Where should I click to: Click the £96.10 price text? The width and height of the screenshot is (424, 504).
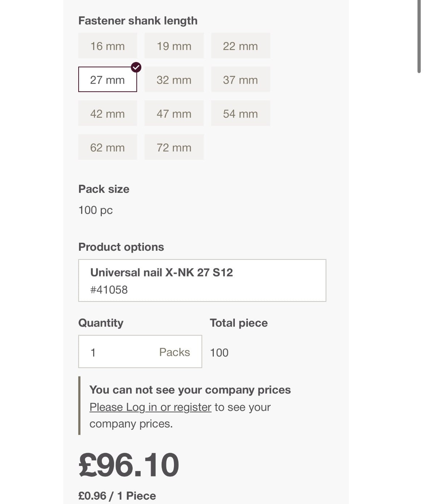pos(129,465)
